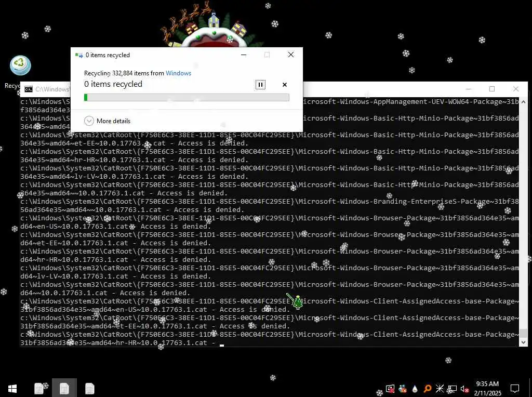Screen dimensions: 532x397
Task: Select the highlighted active taskbar app
Action: tap(64, 388)
